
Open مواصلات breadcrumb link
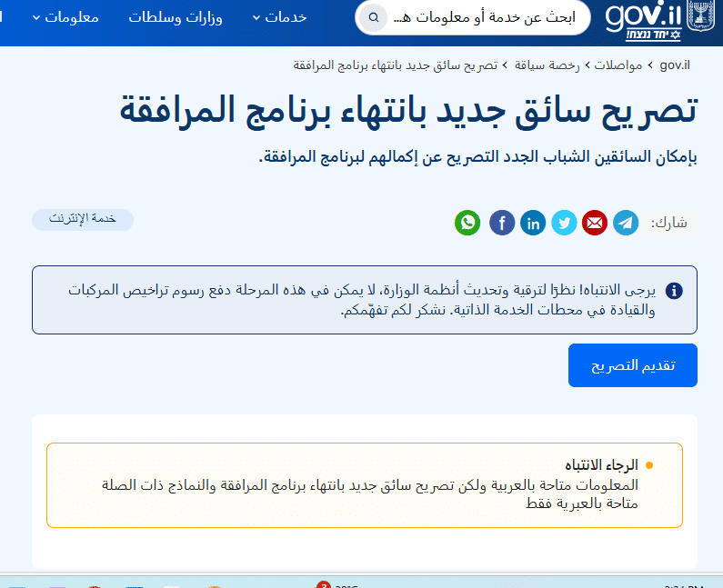tap(619, 65)
